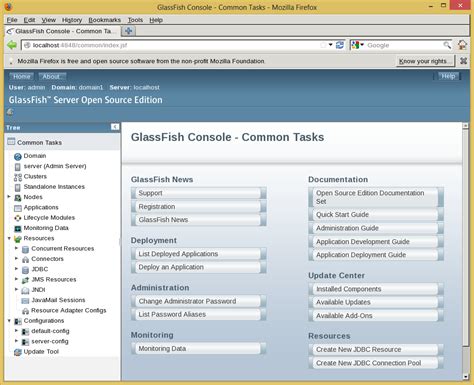The height and width of the screenshot is (385, 474).
Task: Open the Edit menu
Action: (29, 20)
